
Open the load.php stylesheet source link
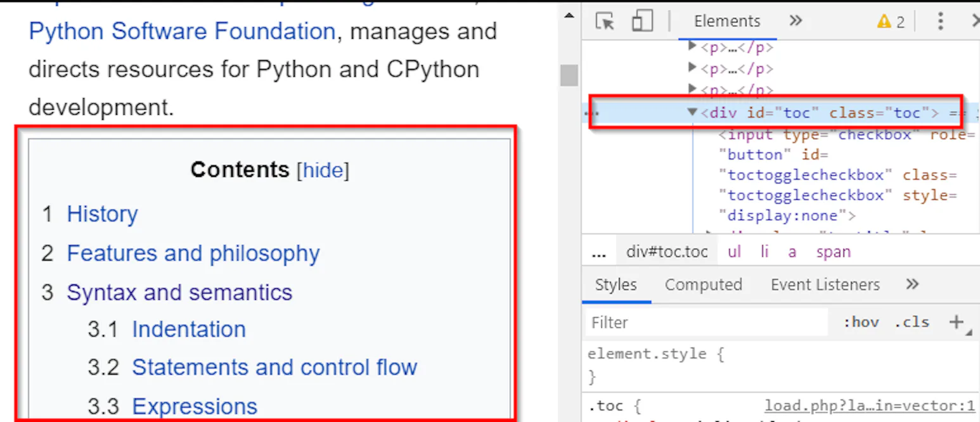point(869,406)
